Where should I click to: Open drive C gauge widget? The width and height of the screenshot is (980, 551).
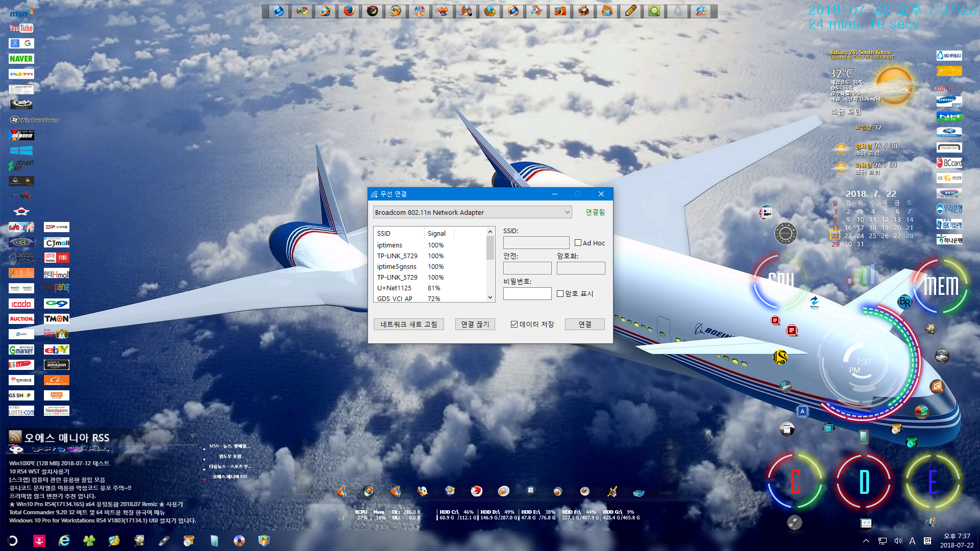[795, 482]
